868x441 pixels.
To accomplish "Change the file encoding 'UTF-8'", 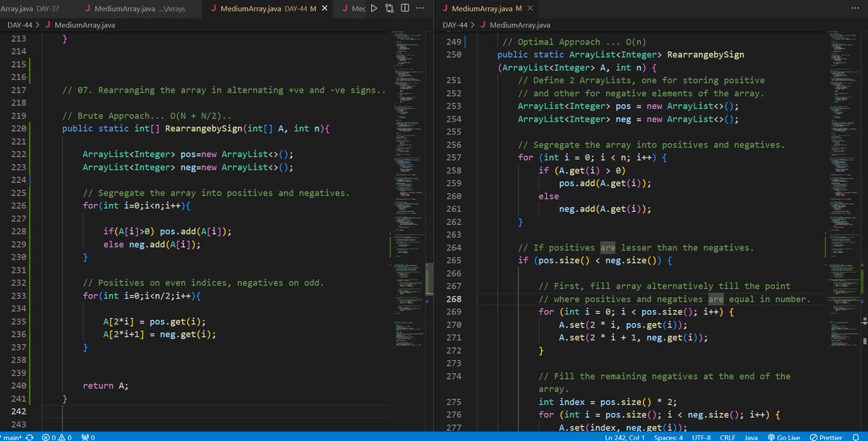I will (702, 437).
